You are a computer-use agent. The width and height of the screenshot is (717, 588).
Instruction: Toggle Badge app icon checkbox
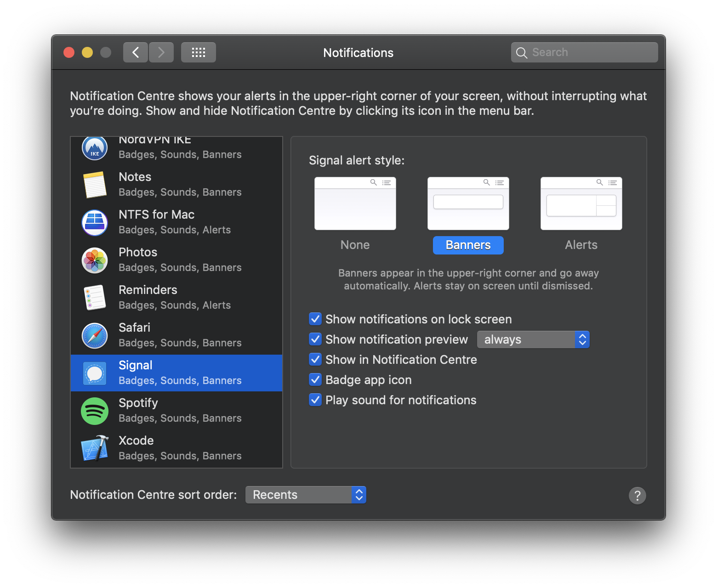(x=315, y=379)
